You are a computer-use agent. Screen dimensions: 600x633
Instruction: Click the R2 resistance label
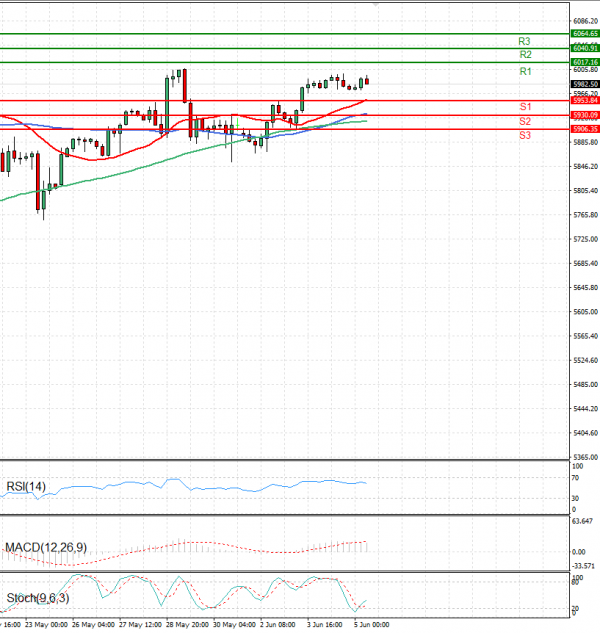[x=525, y=54]
